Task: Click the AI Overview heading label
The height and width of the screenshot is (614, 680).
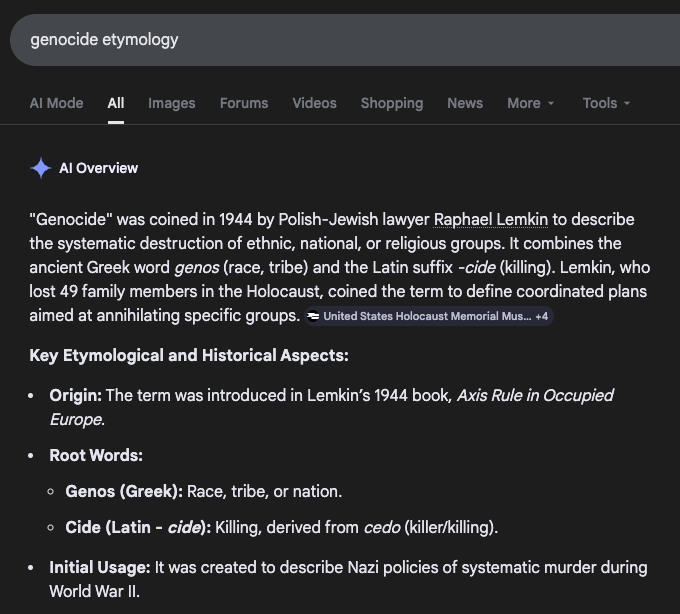Action: click(x=98, y=168)
